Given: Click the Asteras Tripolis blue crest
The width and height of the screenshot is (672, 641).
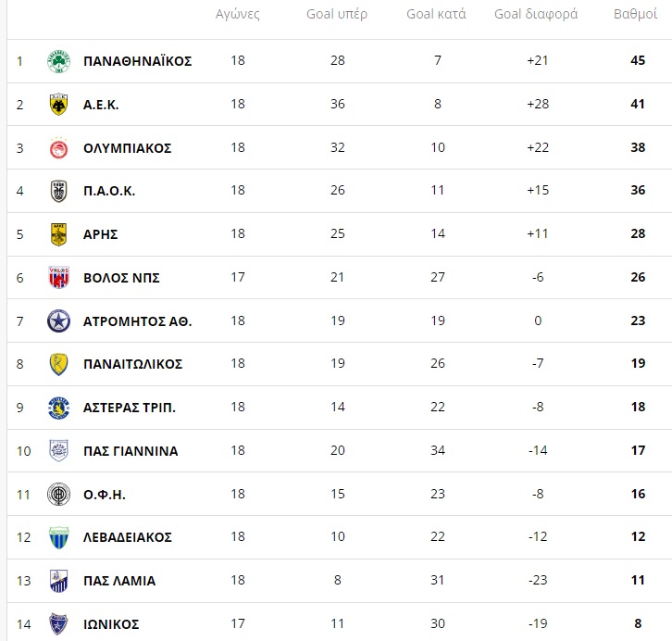Looking at the screenshot, I should [58, 408].
